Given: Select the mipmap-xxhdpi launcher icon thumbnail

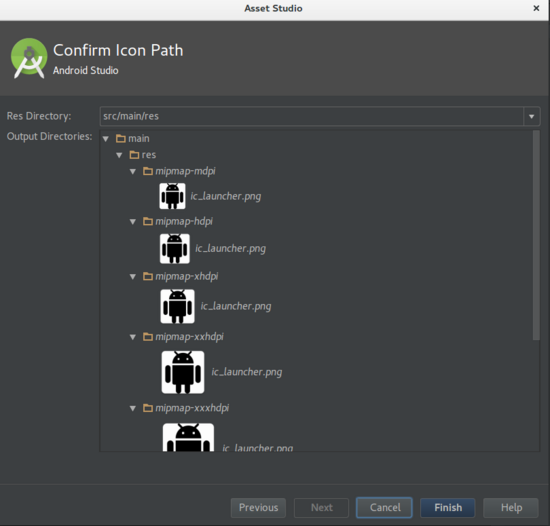Looking at the screenshot, I should point(183,372).
